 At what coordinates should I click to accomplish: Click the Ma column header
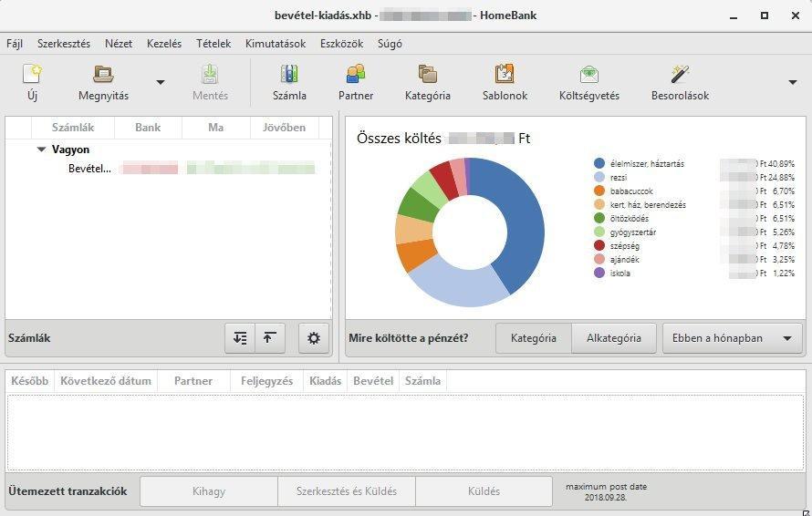[x=216, y=128]
